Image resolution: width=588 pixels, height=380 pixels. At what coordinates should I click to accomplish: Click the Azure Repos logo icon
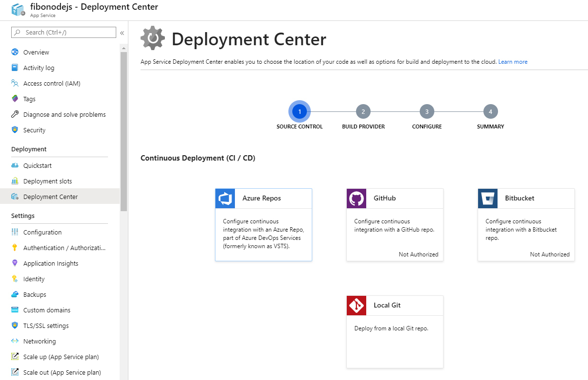[225, 199]
